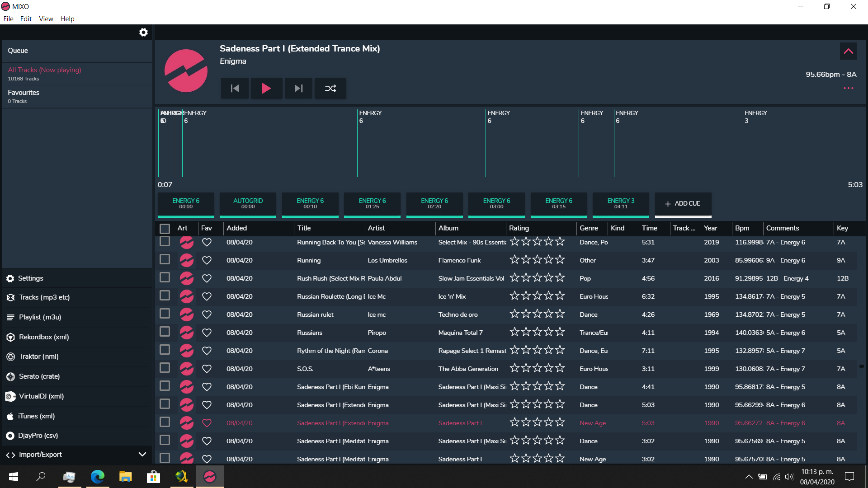The image size is (868, 488).
Task: Open Microsoft Store from the taskbar
Action: pyautogui.click(x=153, y=477)
